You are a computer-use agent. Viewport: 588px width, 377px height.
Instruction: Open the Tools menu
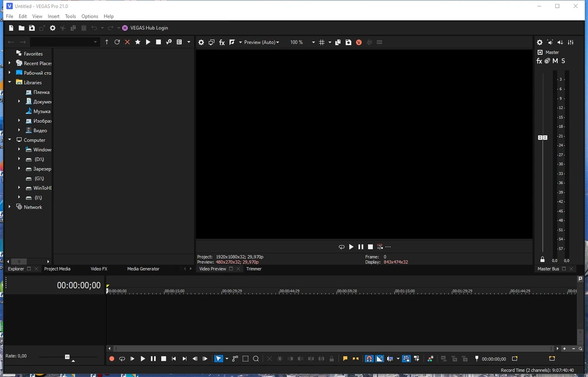click(71, 16)
